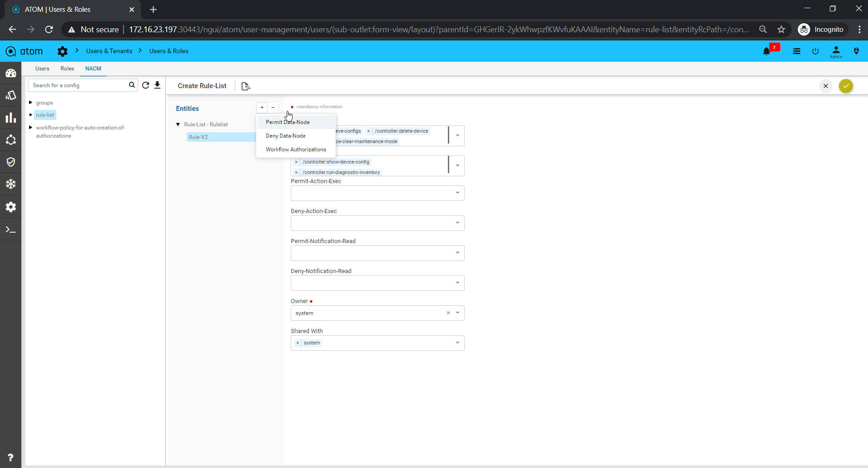Open the terminal console sidebar icon
The height and width of the screenshot is (468, 868).
(x=11, y=230)
